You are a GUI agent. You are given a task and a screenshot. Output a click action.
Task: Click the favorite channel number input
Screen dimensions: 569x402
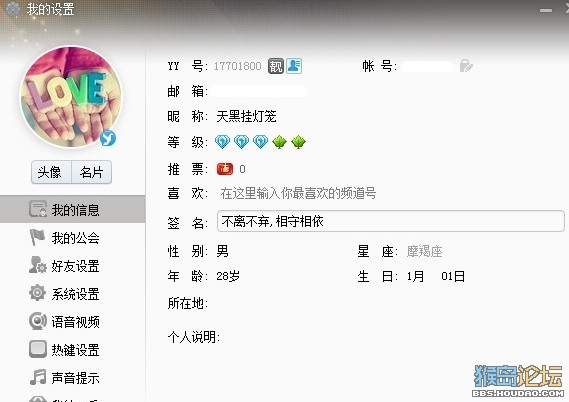(x=298, y=193)
